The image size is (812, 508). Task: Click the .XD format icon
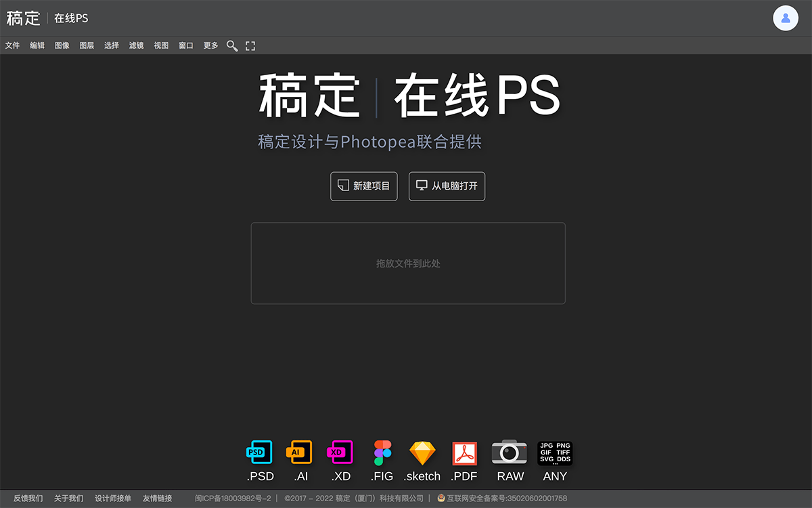click(341, 452)
